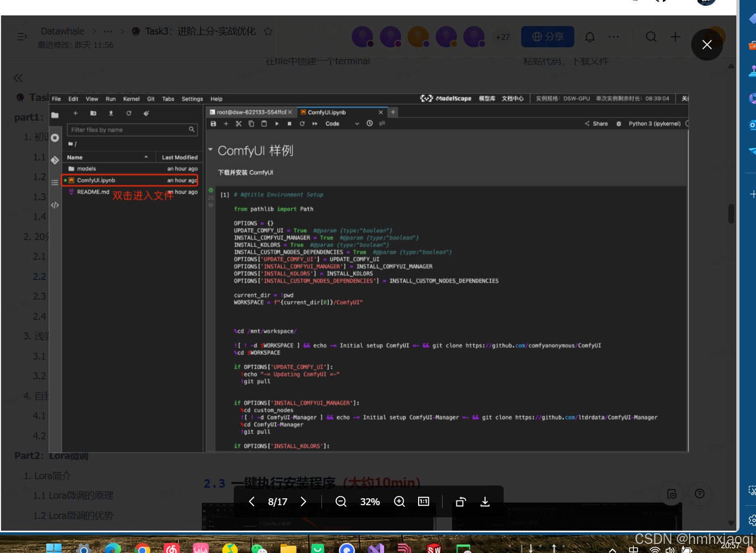Viewport: 756px width, 553px height.
Task: Zoom in the previewed image
Action: click(400, 501)
